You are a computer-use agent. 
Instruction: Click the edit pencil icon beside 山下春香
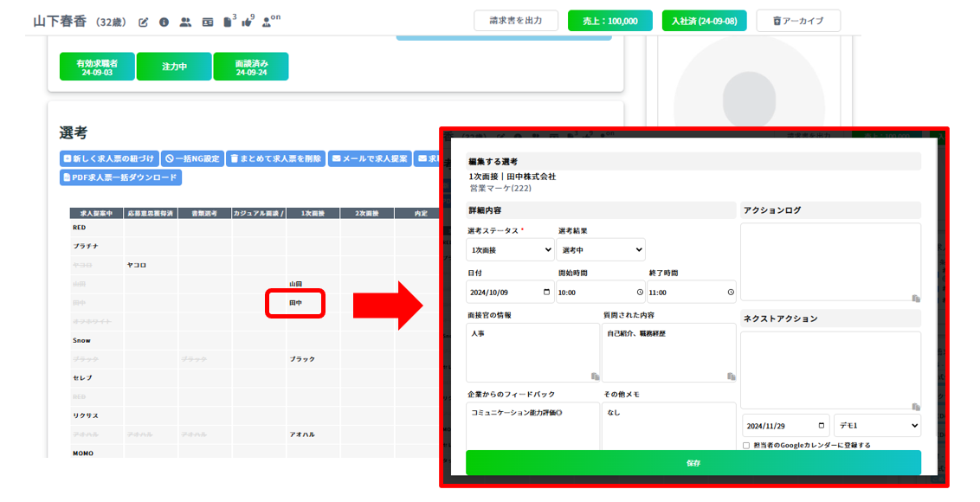[x=144, y=22]
